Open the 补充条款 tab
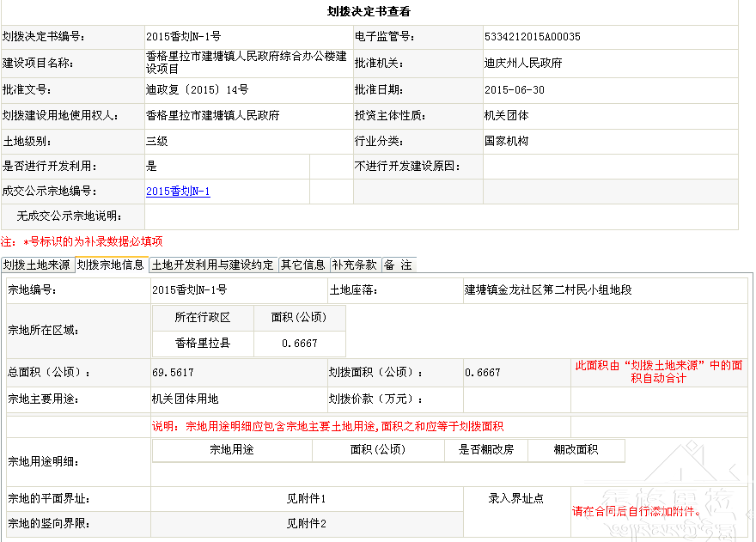Screen dimensions: 756x542 [354, 265]
